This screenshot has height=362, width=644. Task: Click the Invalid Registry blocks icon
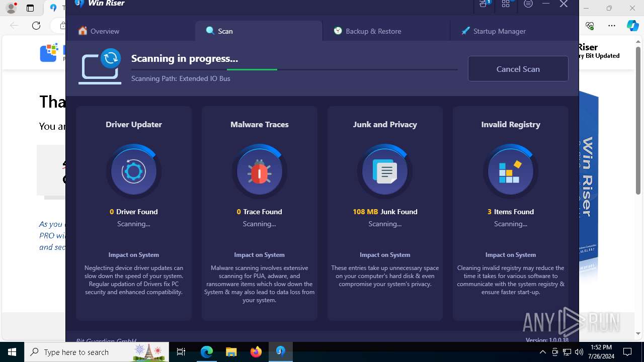coord(510,171)
